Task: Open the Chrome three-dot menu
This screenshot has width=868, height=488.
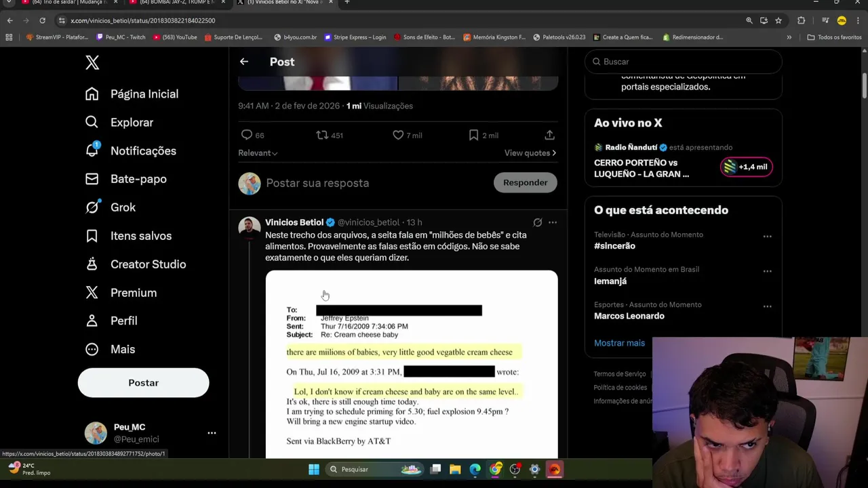Action: click(x=858, y=20)
